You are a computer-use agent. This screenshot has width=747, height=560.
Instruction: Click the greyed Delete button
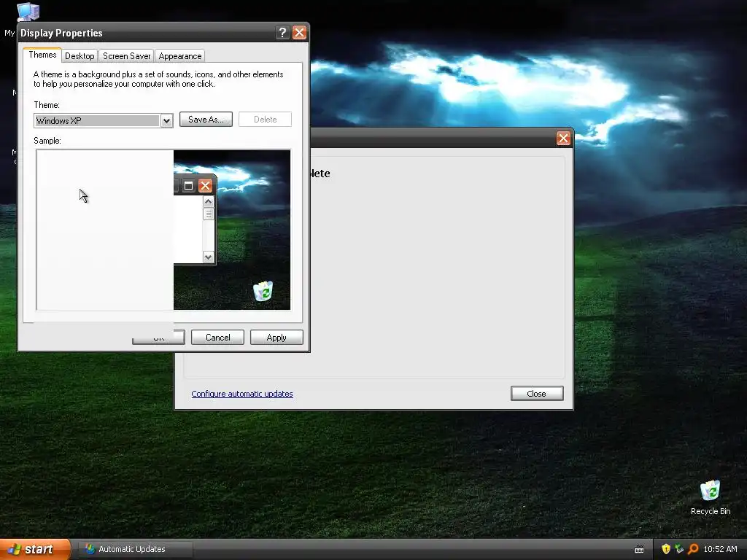[x=265, y=120]
